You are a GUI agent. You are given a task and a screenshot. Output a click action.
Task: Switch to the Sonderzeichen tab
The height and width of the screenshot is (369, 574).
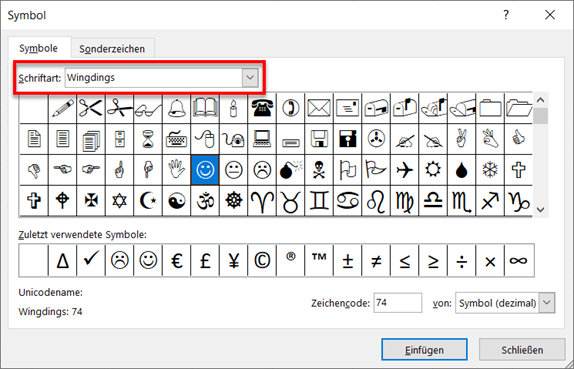pos(112,49)
